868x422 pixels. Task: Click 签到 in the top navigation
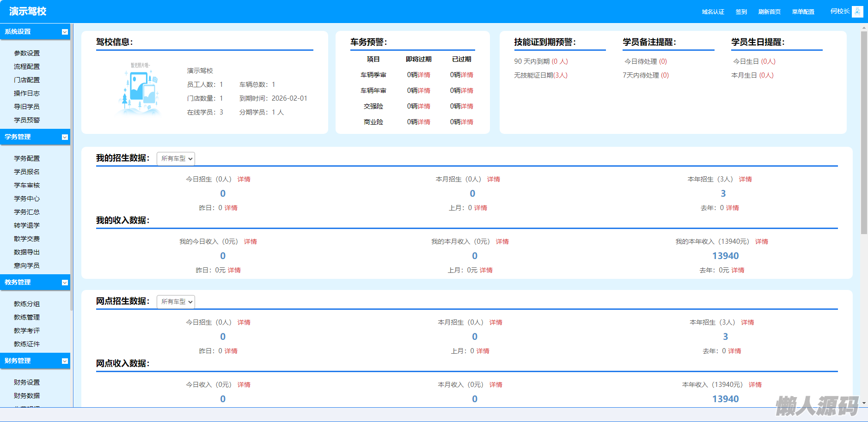pos(741,12)
